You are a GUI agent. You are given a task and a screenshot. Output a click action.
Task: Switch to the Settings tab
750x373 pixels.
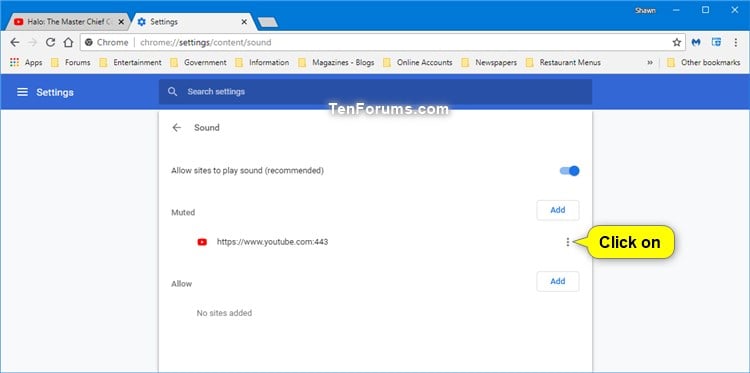[x=191, y=22]
